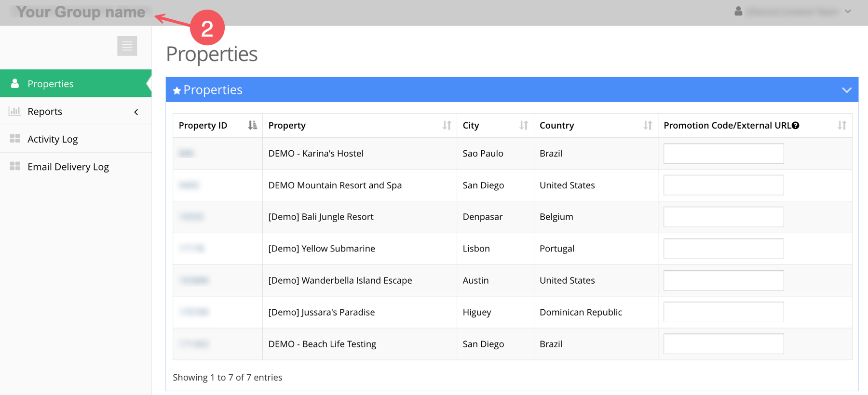Sort table by City arrows icon
The width and height of the screenshot is (868, 395).
click(x=524, y=125)
